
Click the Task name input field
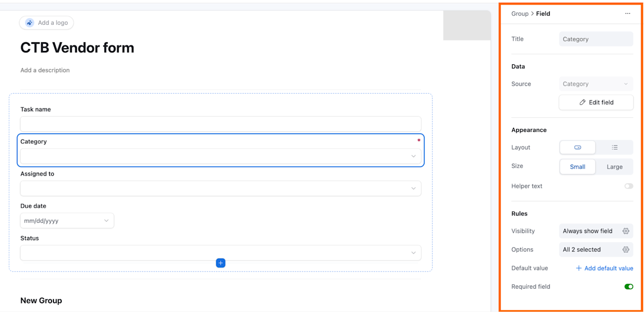click(221, 124)
